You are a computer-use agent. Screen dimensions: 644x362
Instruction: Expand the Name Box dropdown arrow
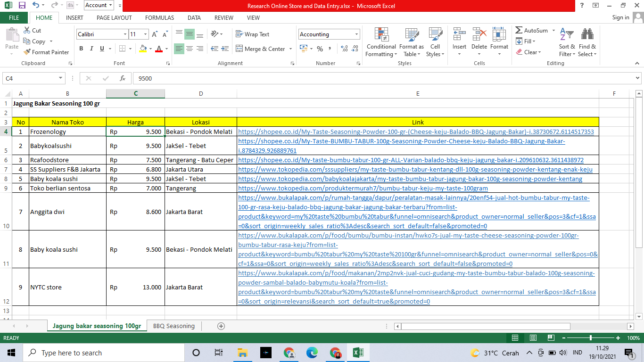(61, 78)
